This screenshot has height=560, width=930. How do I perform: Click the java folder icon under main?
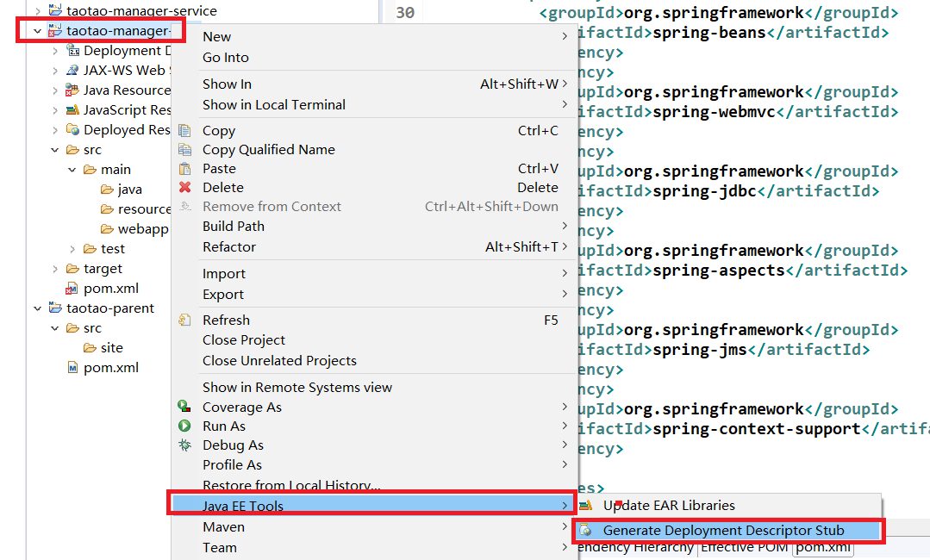click(108, 189)
